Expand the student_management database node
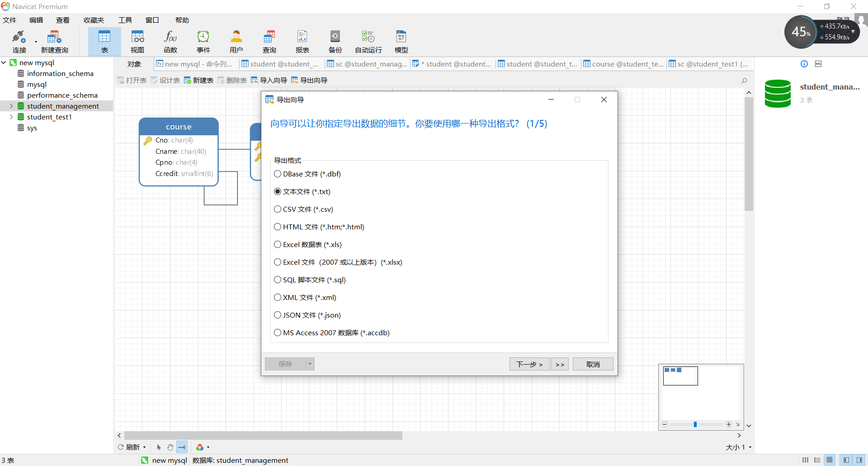Screen dimensions: 868x466 click(x=11, y=106)
